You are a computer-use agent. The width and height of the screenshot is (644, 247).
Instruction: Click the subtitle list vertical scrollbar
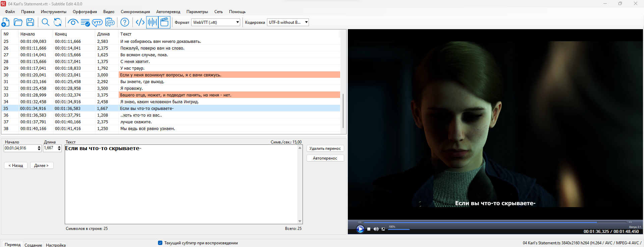pyautogui.click(x=343, y=111)
